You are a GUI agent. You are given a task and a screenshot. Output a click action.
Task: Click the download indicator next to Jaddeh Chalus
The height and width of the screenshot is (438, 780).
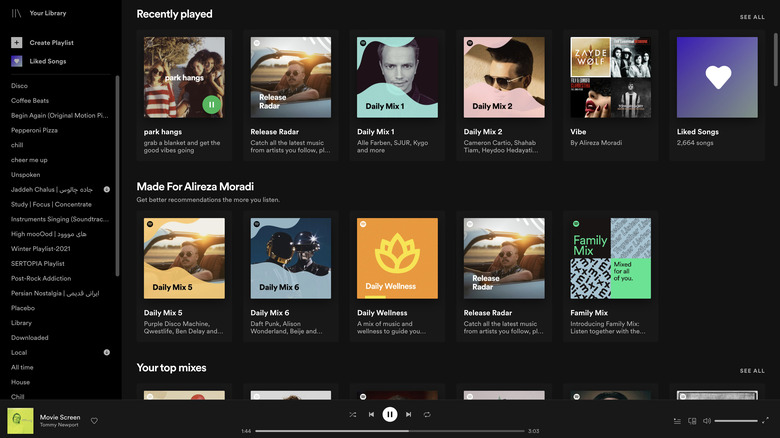pyautogui.click(x=106, y=190)
